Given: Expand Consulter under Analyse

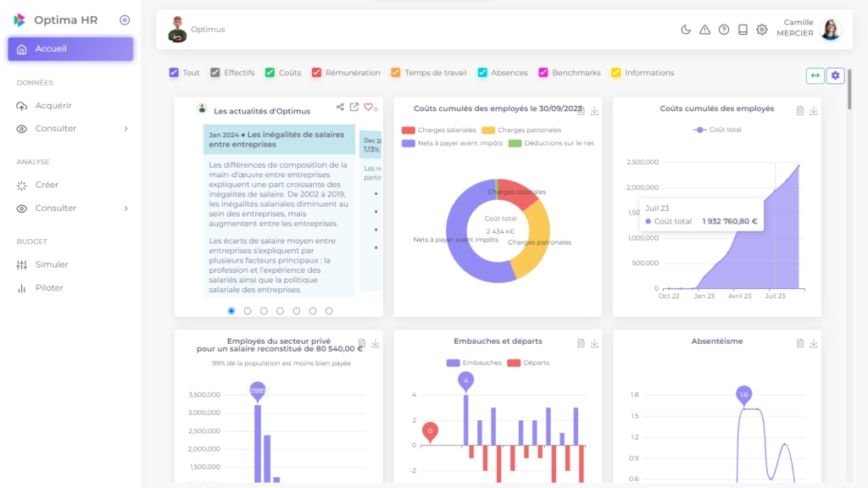Looking at the screenshot, I should (125, 208).
